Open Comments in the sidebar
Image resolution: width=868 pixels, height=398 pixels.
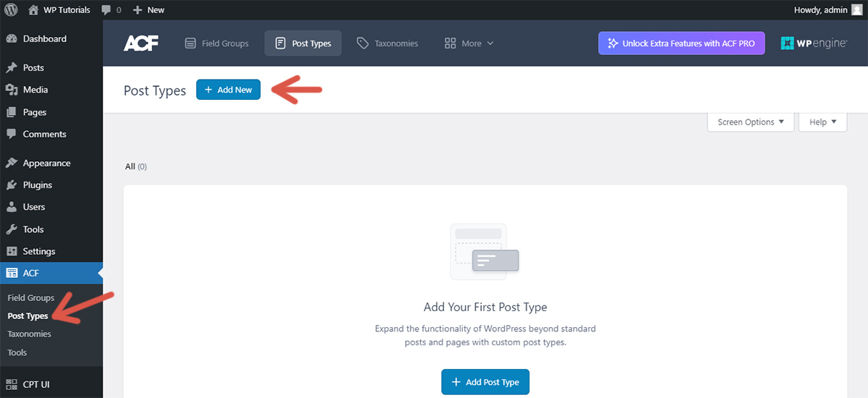pos(51,134)
